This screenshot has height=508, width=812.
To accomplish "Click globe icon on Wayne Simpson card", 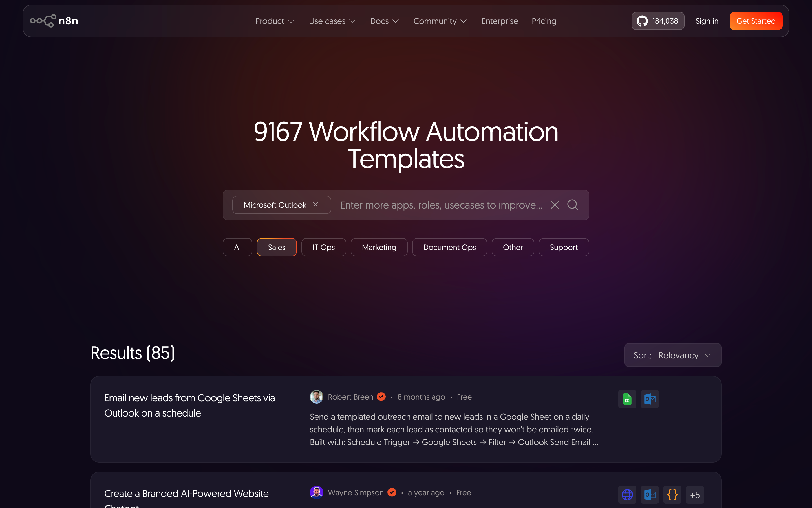I will tap(627, 494).
